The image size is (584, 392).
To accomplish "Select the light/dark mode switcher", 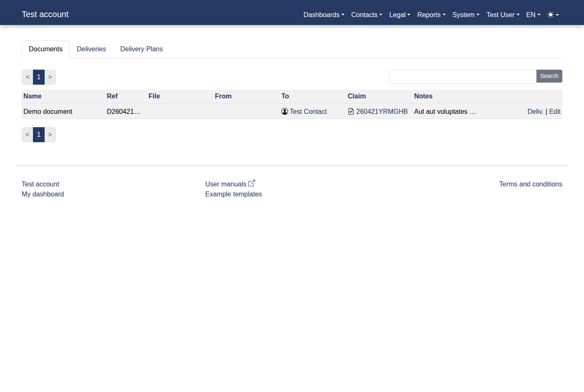I will (x=553, y=15).
